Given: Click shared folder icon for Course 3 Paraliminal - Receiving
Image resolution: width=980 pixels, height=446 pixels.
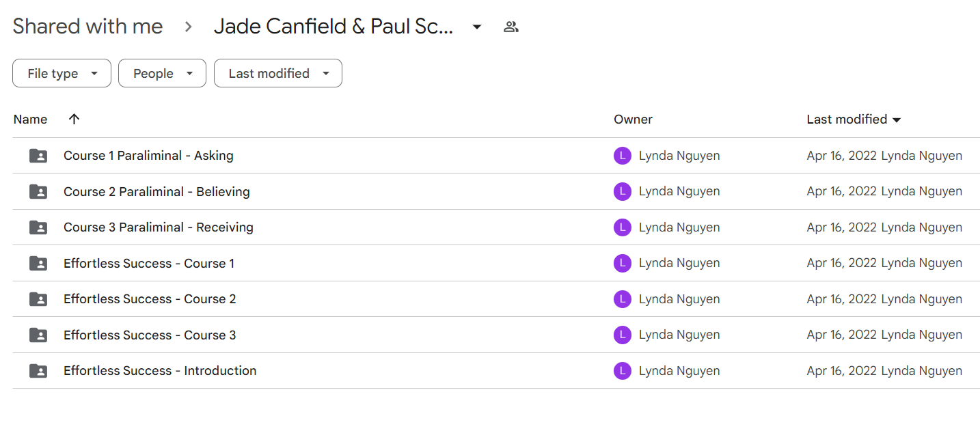Looking at the screenshot, I should [x=38, y=227].
